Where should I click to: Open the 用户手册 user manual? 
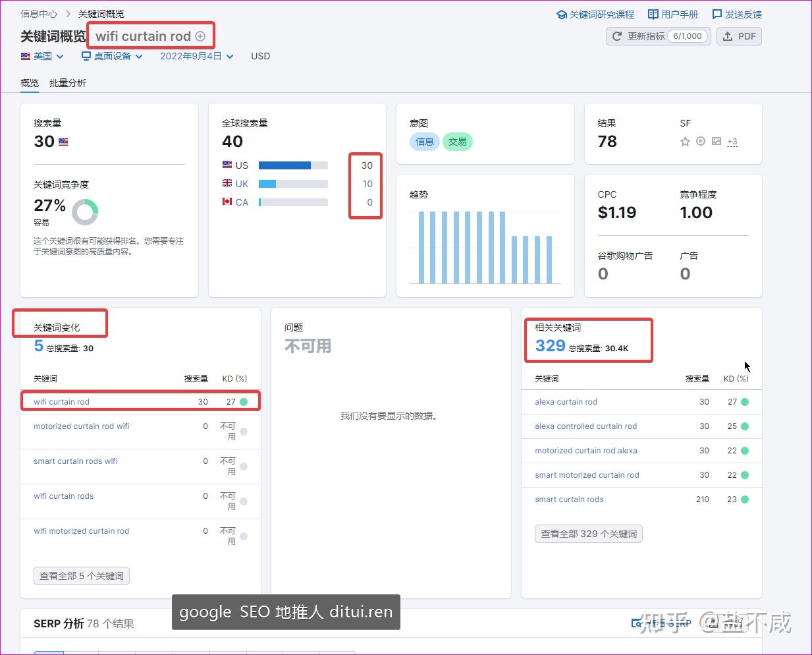coord(673,14)
